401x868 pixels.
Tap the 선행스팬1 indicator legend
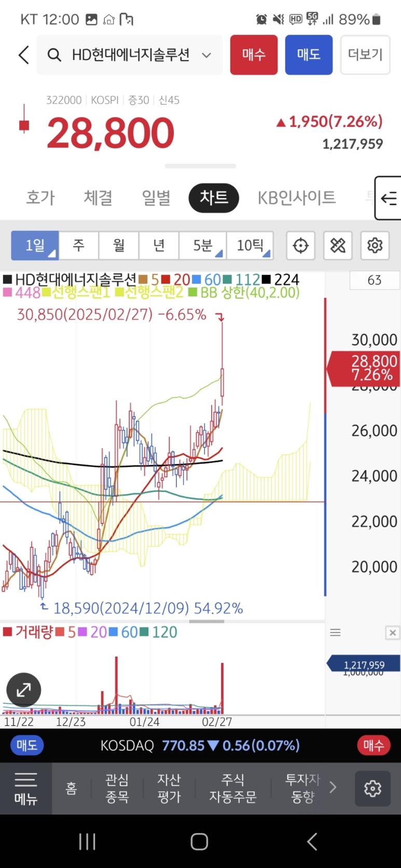coord(77,293)
